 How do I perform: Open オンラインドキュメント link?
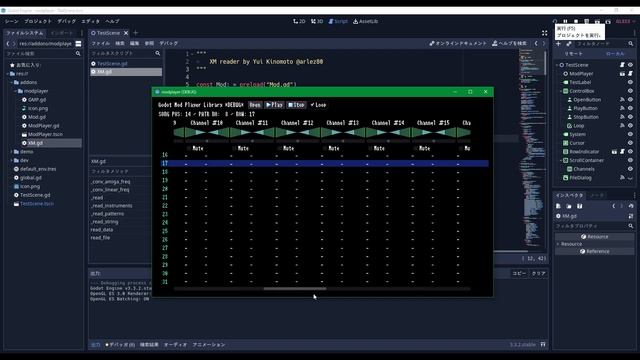pos(458,43)
